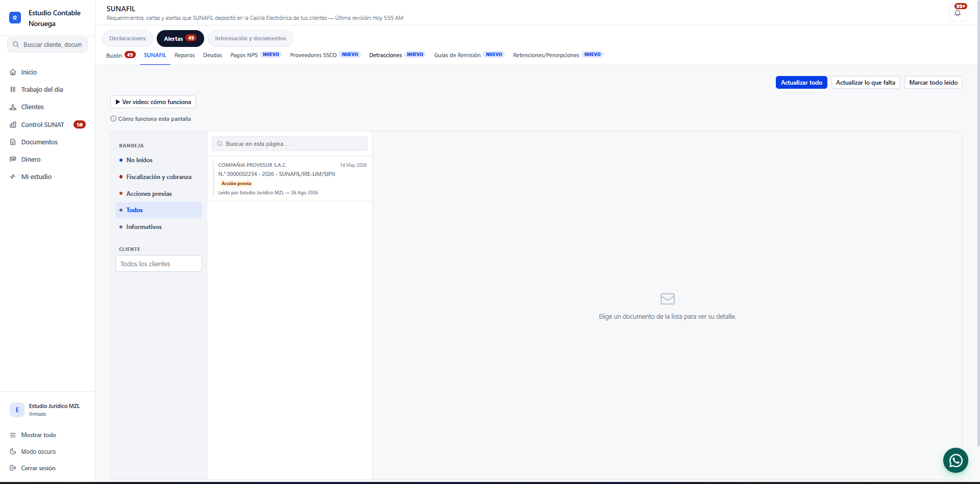Open the Información y documentos tab
The width and height of the screenshot is (980, 484).
coord(251,39)
